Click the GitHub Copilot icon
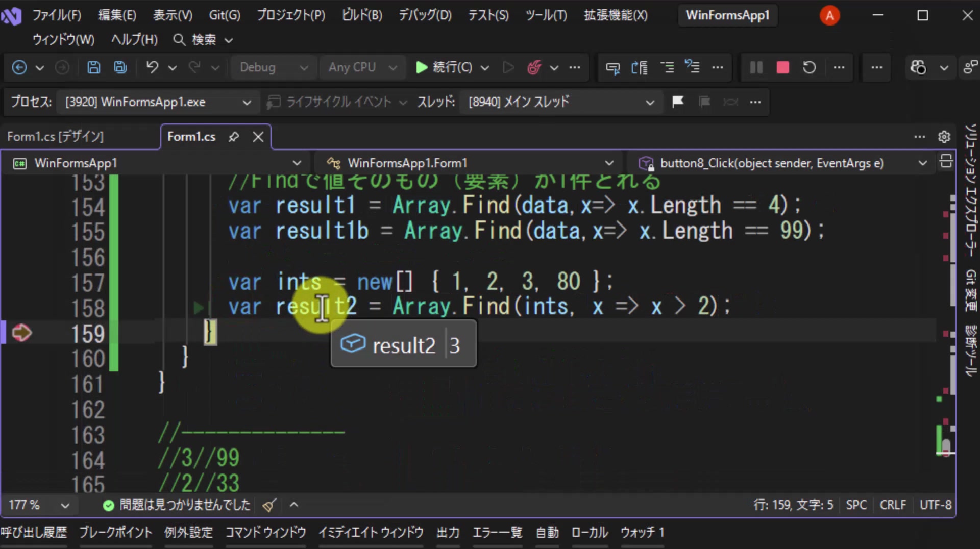This screenshot has height=549, width=980. (918, 67)
